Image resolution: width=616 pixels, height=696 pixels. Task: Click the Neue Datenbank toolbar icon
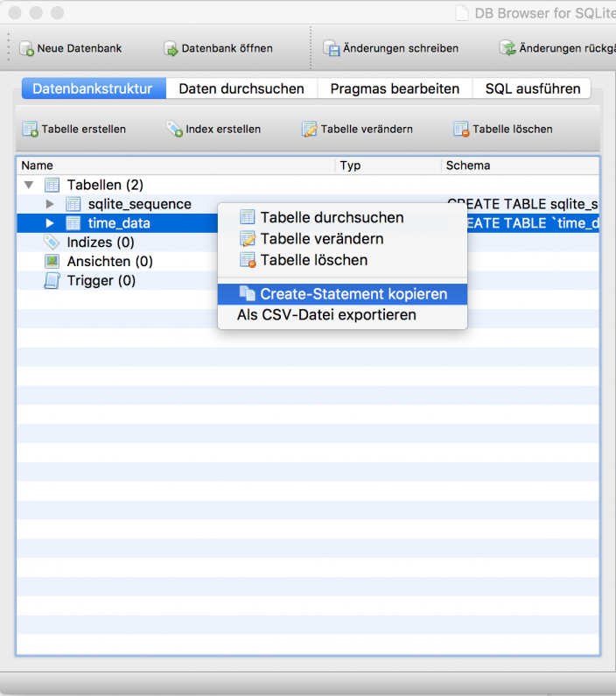pos(26,48)
